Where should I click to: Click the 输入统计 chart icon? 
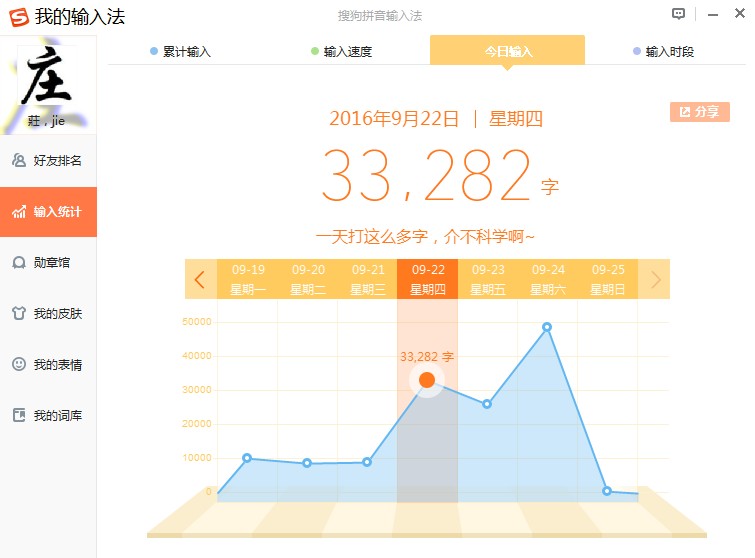tap(19, 211)
